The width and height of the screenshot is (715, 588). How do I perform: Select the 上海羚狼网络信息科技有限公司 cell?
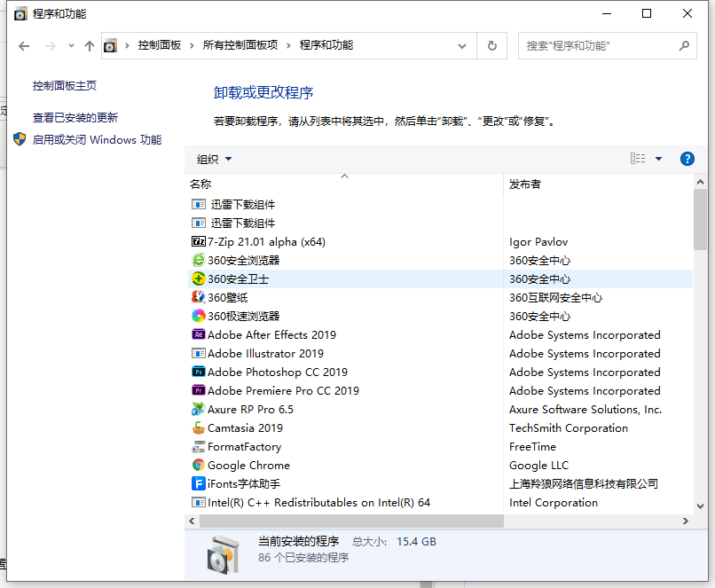coord(583,483)
